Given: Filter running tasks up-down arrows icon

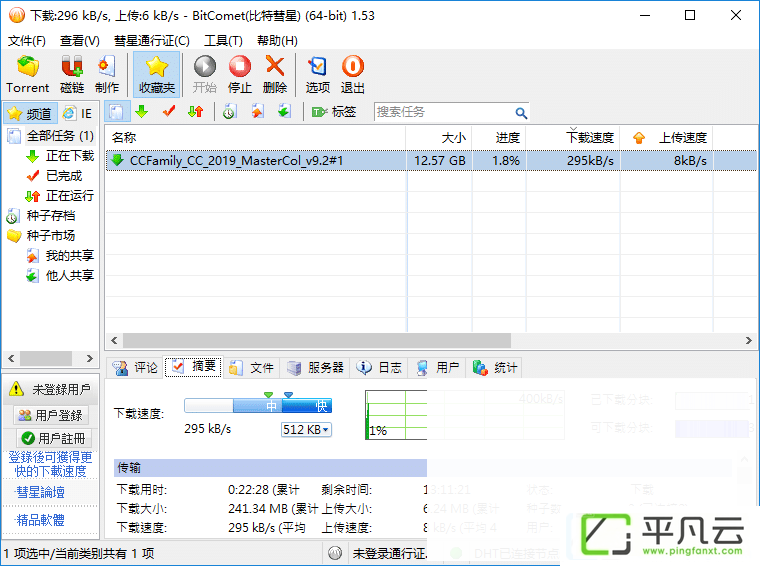Looking at the screenshot, I should pyautogui.click(x=196, y=112).
